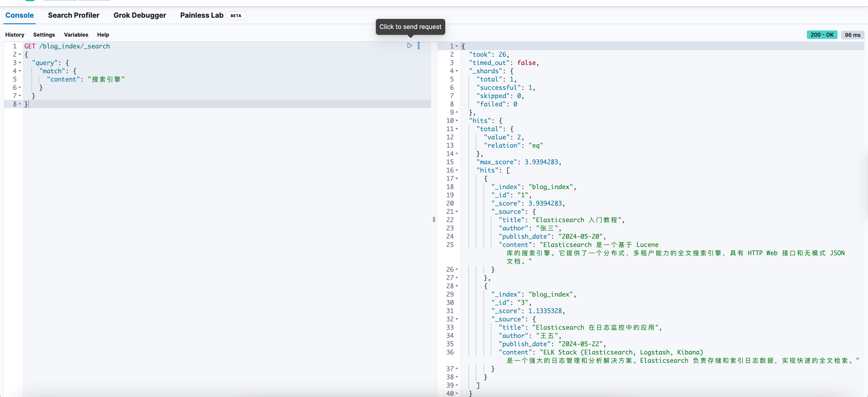The width and height of the screenshot is (868, 397).
Task: Collapse request editor fold arrow on line 2
Action: point(20,55)
